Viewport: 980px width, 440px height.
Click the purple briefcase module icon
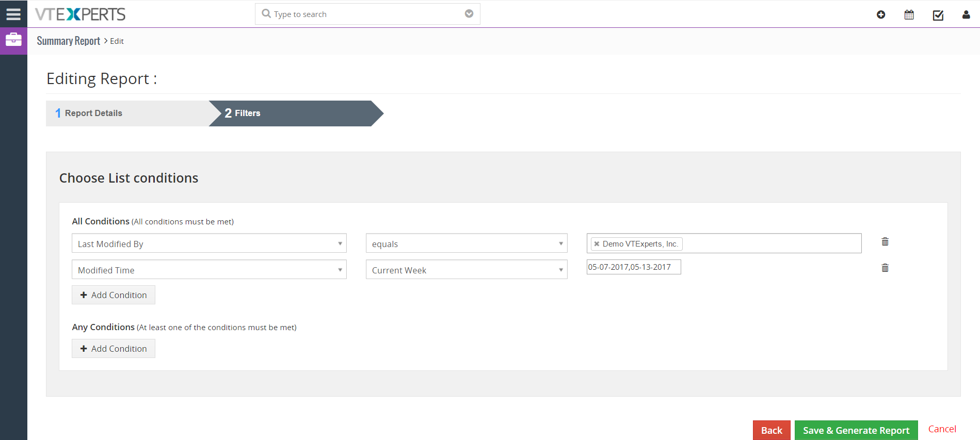point(13,40)
